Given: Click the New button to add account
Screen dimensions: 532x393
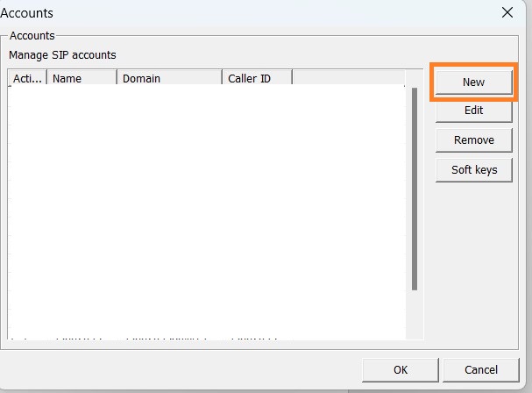Looking at the screenshot, I should click(473, 82).
